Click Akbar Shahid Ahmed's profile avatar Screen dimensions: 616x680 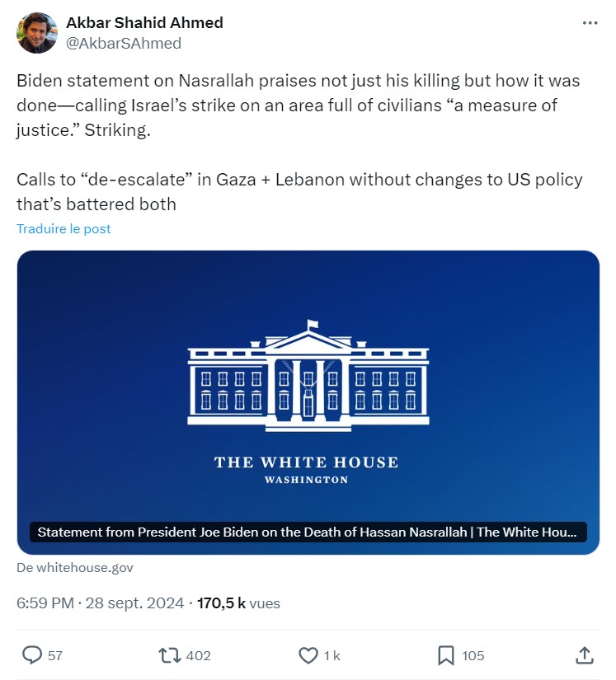tap(37, 33)
